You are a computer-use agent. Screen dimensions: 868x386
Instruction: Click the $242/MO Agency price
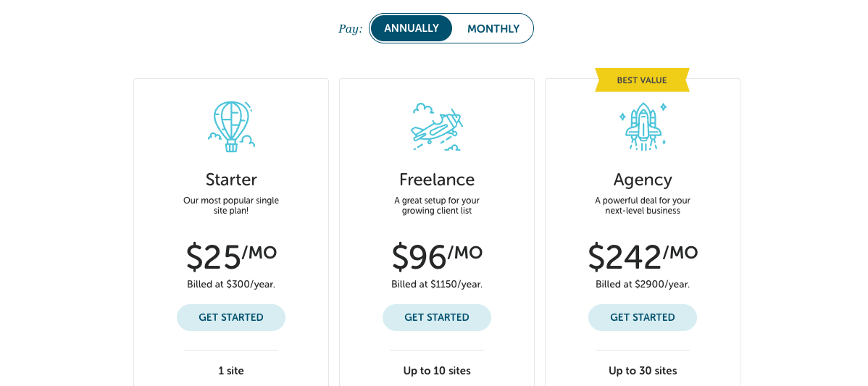pyautogui.click(x=643, y=256)
